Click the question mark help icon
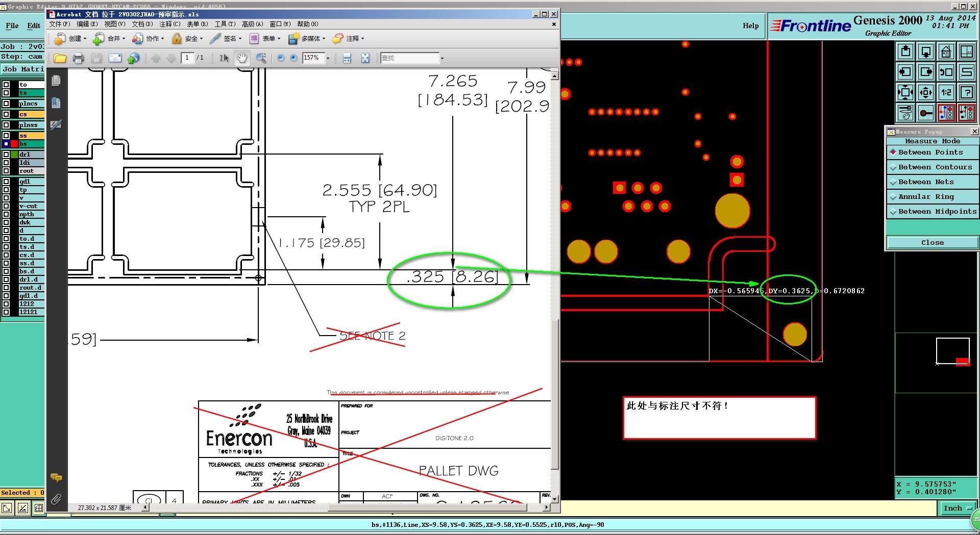This screenshot has height=535, width=980. click(967, 92)
